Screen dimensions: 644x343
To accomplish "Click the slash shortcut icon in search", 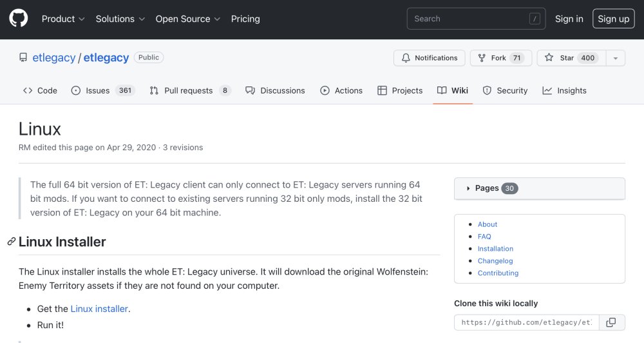I will tap(535, 19).
